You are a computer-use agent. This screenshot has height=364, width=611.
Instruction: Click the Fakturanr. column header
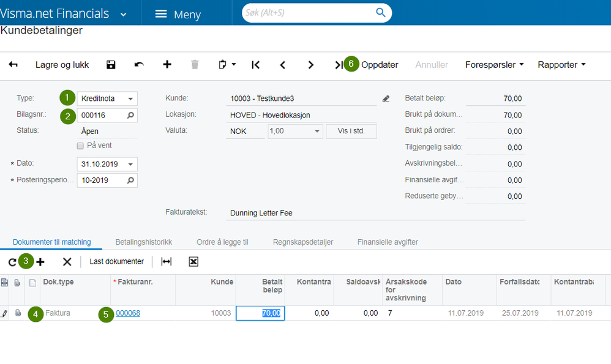(x=143, y=289)
